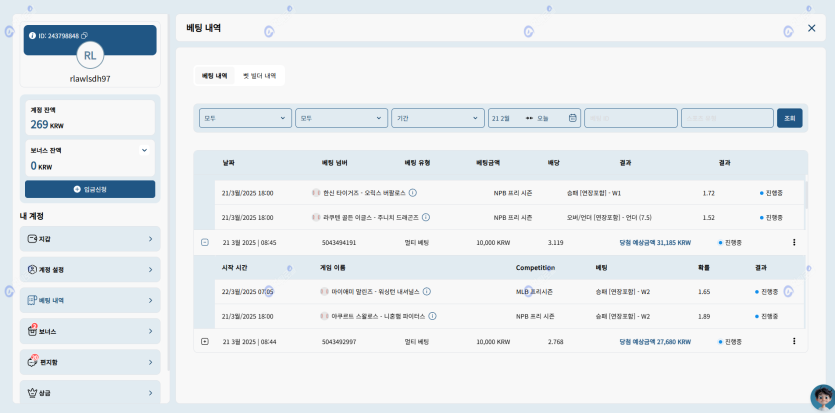Expand the 보너스 잔액 section
The height and width of the screenshot is (413, 835).
coord(145,150)
